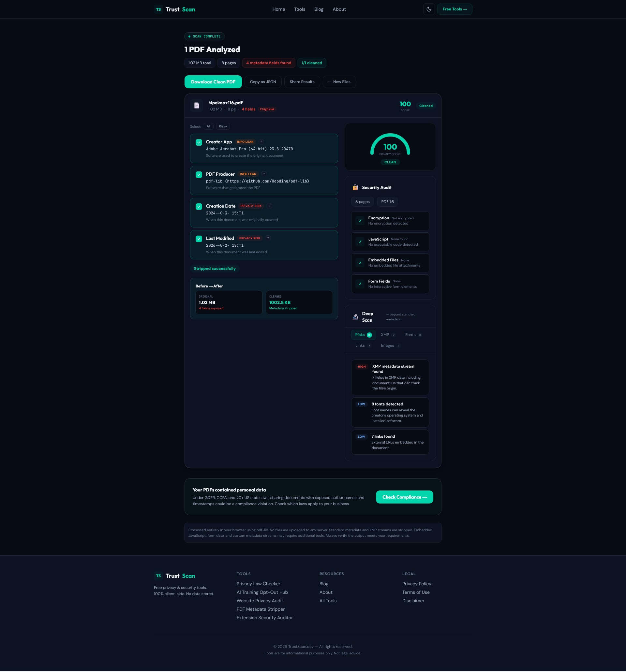The height and width of the screenshot is (672, 626).
Task: Click the TS TrustScan logo icon in header
Action: pos(158,9)
